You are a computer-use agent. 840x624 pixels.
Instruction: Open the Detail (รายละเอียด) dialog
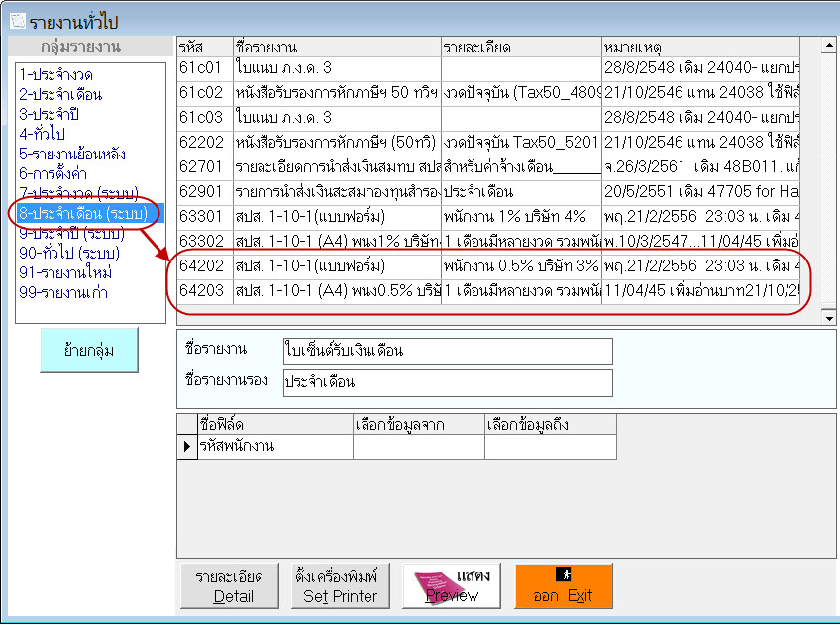(229, 584)
